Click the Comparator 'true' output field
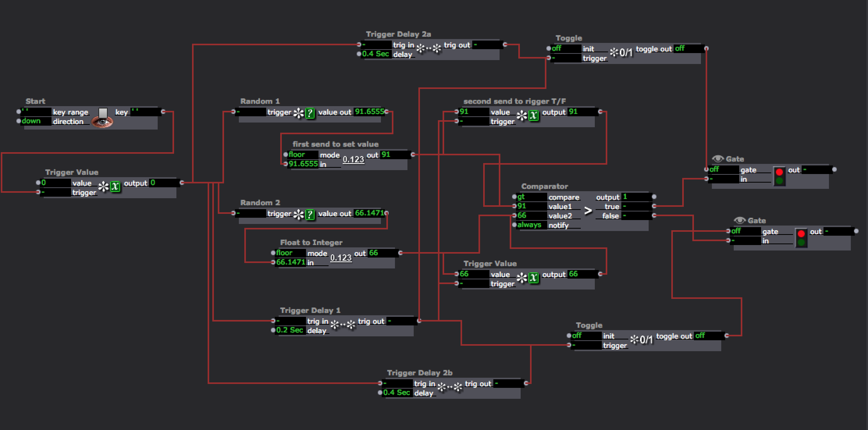868x430 pixels. click(x=636, y=206)
